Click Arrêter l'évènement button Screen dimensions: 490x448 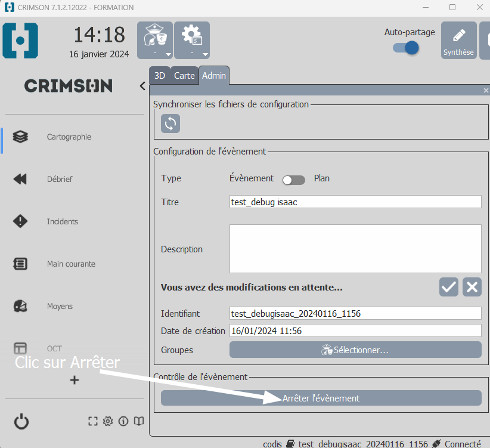pyautogui.click(x=321, y=398)
